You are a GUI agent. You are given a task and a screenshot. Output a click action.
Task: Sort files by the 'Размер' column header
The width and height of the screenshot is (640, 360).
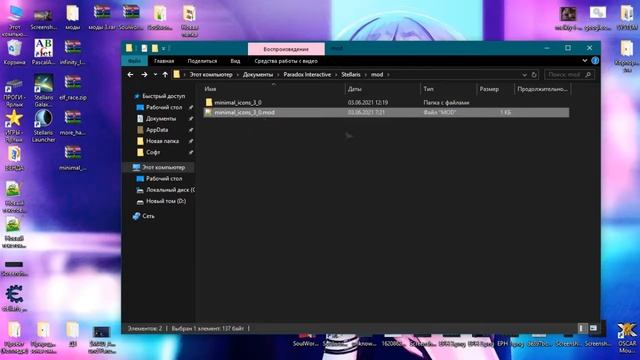point(495,89)
